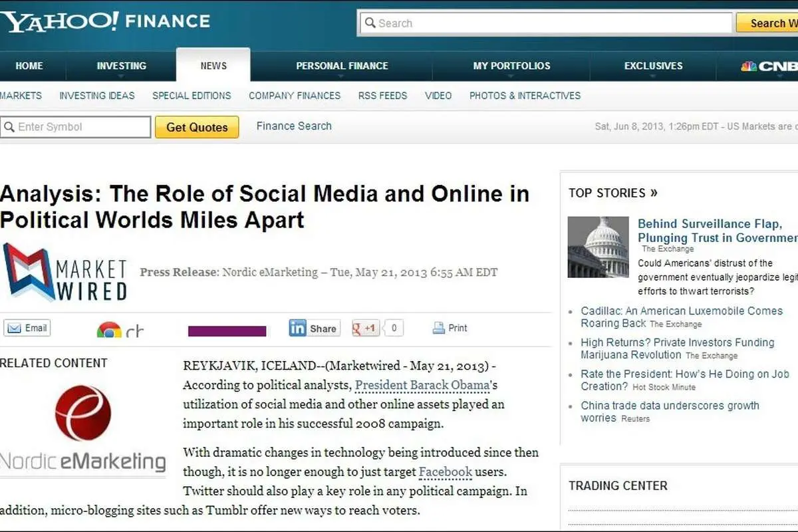Go to COMPANY FINANCES submenu
Screen dimensions: 798x532
[295, 96]
